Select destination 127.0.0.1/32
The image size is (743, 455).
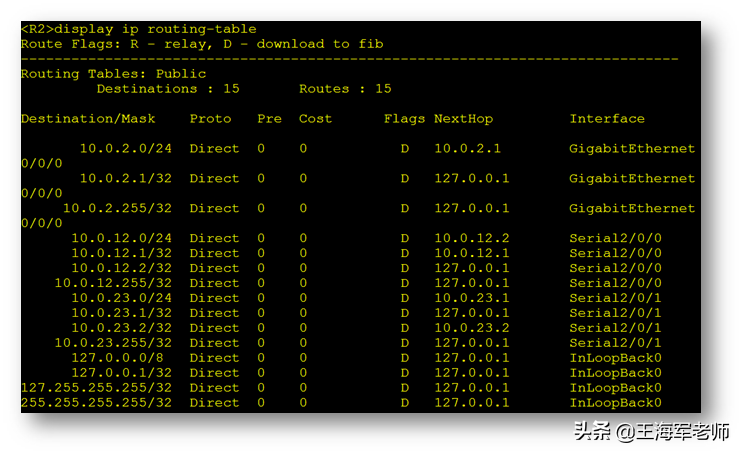pyautogui.click(x=121, y=373)
